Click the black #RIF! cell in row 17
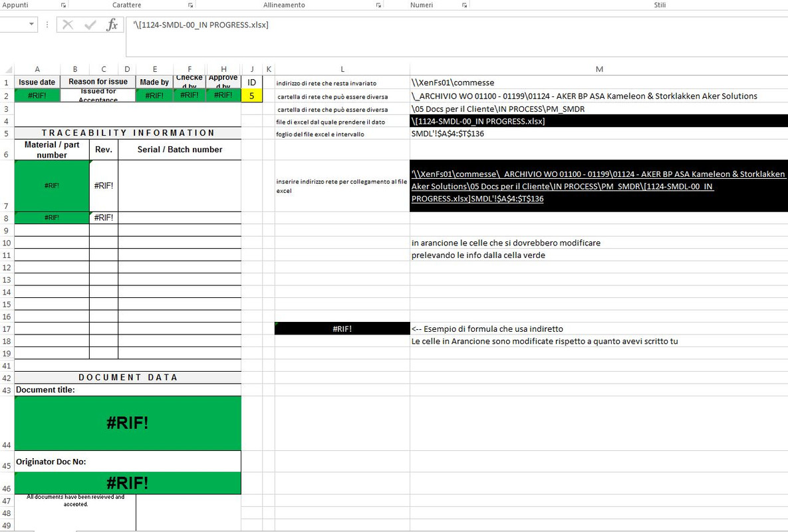788x532 pixels. (x=342, y=329)
